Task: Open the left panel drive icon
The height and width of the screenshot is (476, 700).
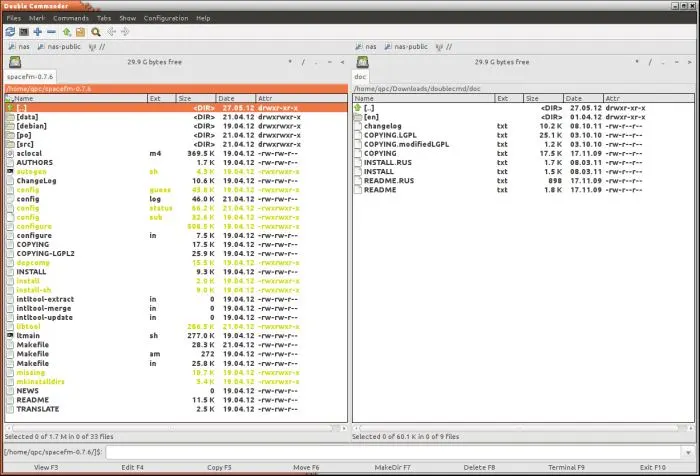Action: [14, 61]
